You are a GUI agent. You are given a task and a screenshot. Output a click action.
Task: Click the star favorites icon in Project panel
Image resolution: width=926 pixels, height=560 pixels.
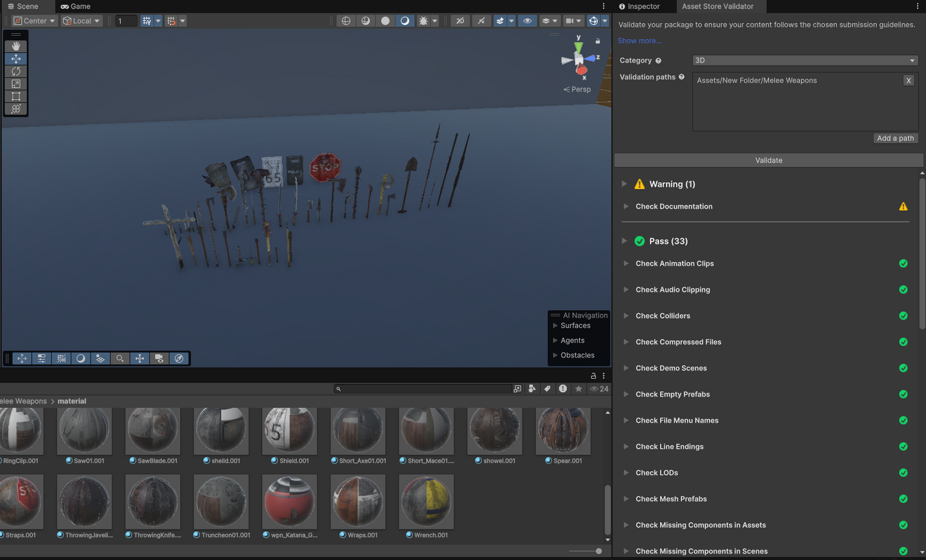(578, 389)
